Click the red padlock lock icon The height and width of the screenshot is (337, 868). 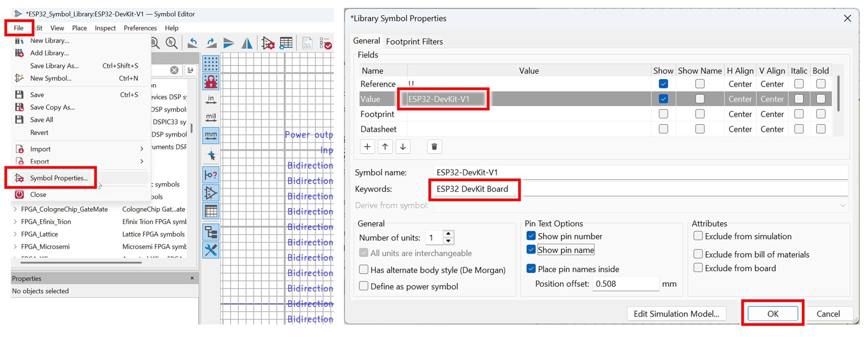coord(211,82)
